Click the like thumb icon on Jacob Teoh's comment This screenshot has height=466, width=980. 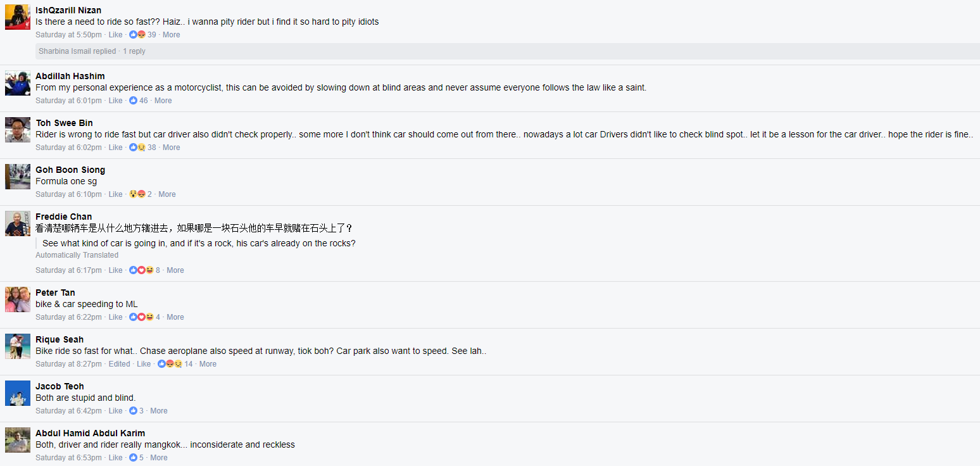(x=133, y=411)
